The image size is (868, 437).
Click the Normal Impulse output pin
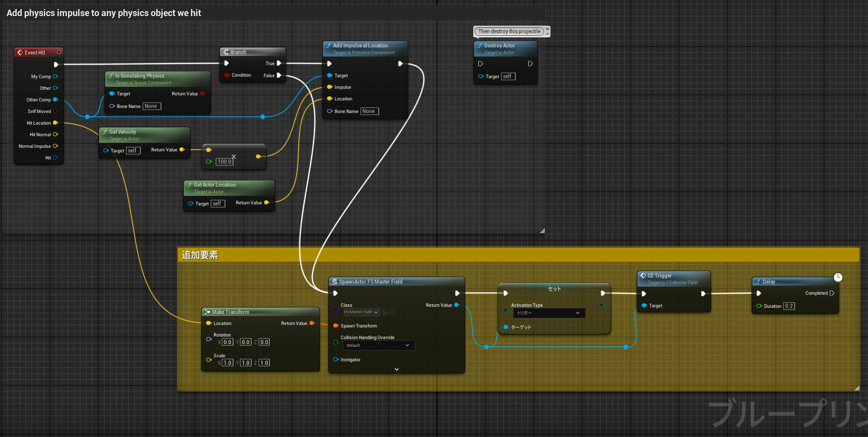55,146
